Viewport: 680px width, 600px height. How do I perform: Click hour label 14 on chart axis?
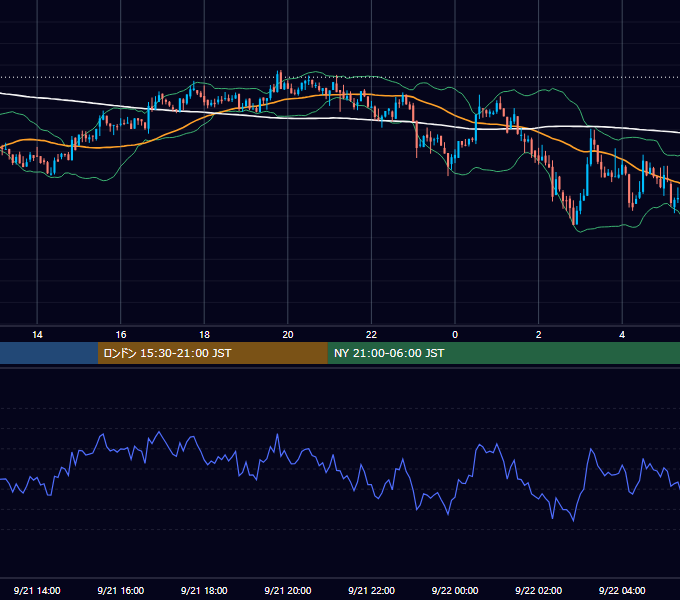click(x=37, y=335)
